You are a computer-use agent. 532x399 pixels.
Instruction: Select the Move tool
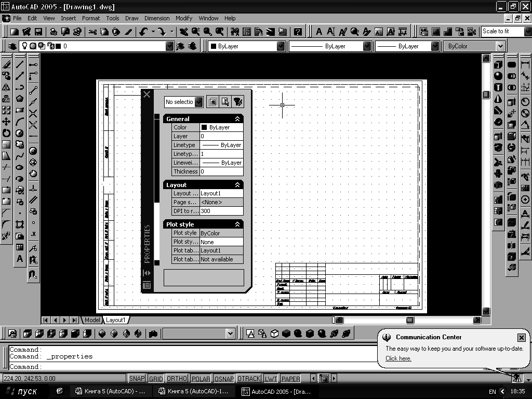[x=6, y=122]
